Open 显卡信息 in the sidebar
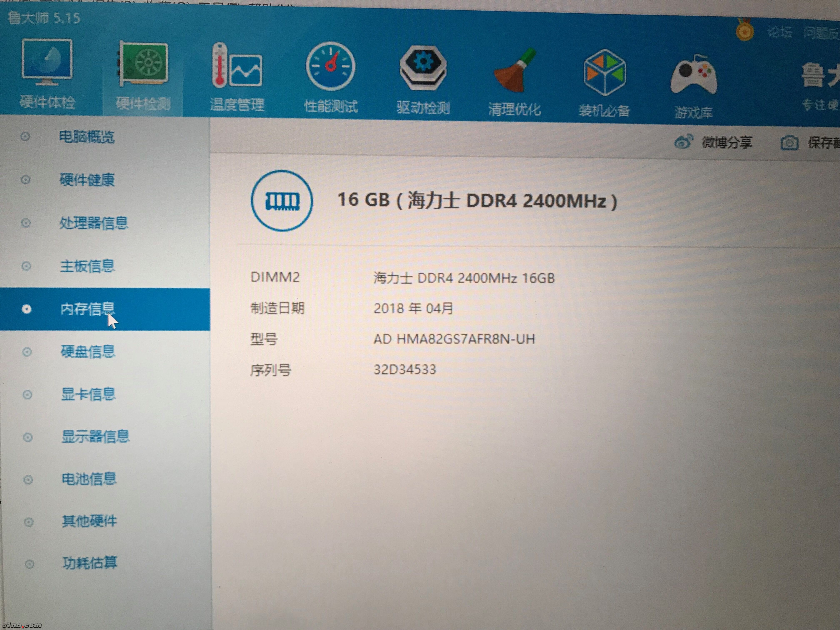 pos(88,394)
